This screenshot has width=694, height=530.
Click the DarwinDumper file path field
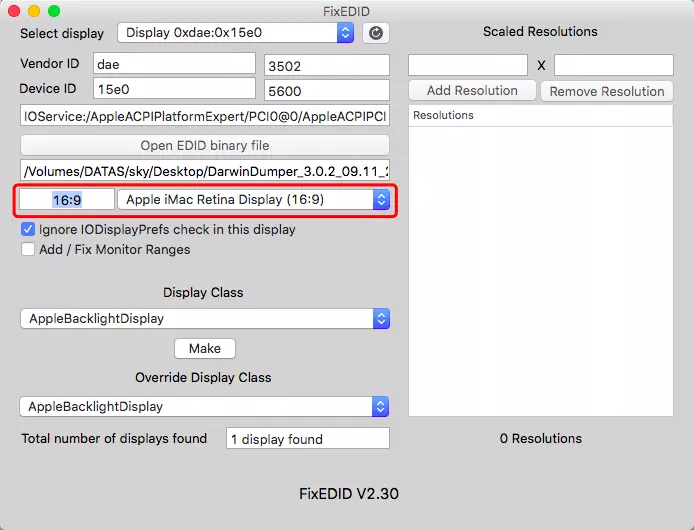tap(205, 171)
